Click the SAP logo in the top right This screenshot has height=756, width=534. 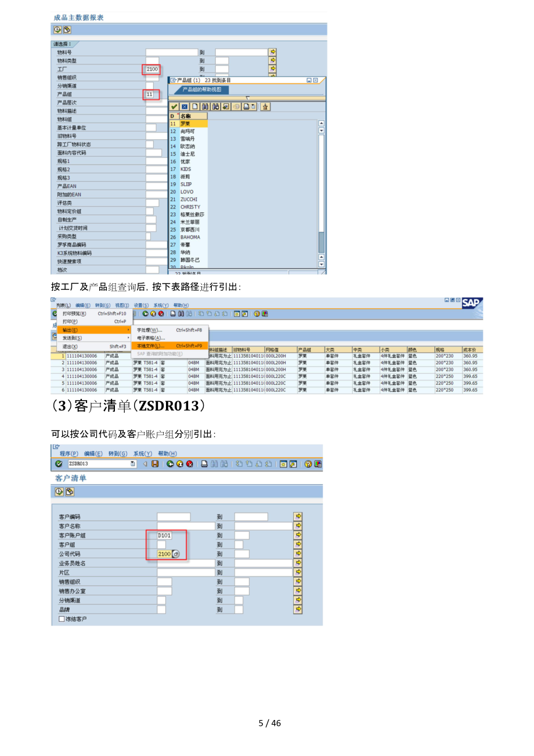(471, 304)
